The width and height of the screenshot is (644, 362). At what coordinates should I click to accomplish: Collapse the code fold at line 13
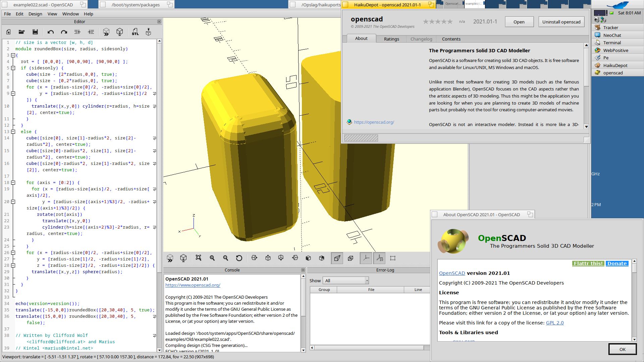pyautogui.click(x=13, y=132)
